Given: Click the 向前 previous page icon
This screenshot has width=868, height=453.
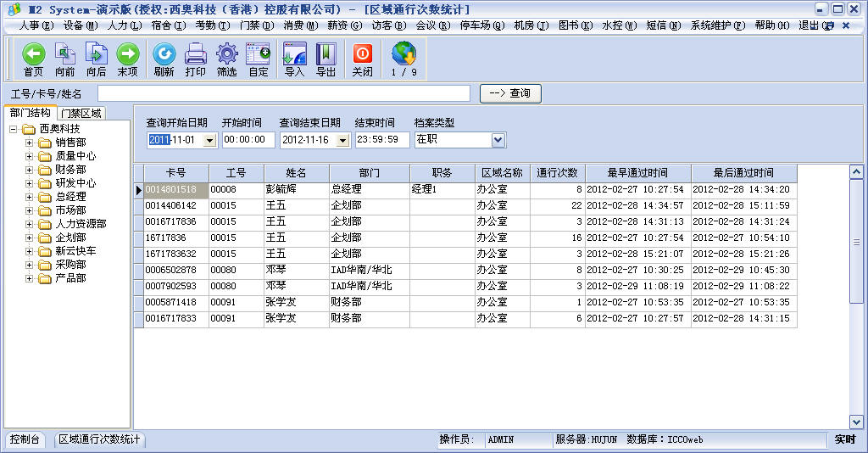Looking at the screenshot, I should [x=65, y=58].
